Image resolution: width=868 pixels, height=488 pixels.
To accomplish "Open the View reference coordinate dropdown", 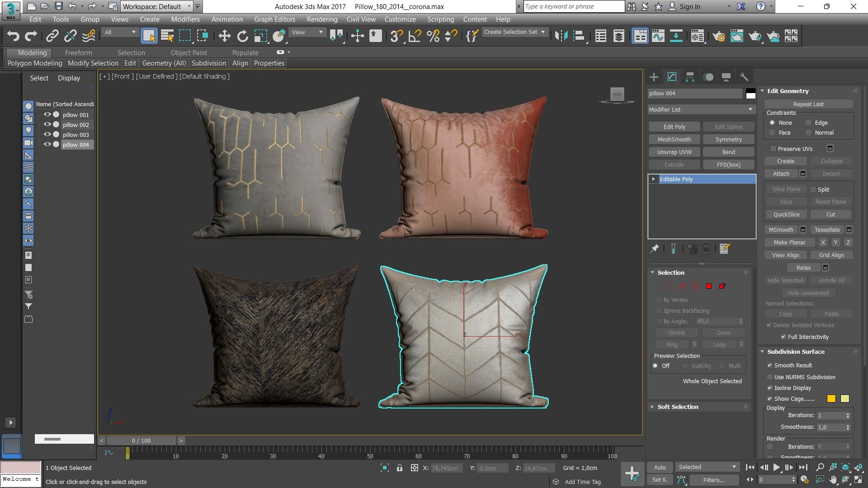I will 308,33.
